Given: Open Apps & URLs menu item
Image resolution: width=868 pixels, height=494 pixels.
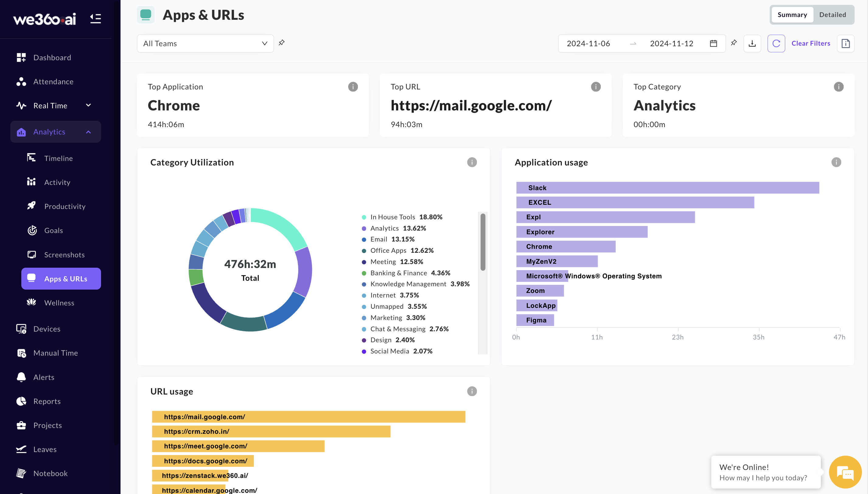Looking at the screenshot, I should [61, 279].
